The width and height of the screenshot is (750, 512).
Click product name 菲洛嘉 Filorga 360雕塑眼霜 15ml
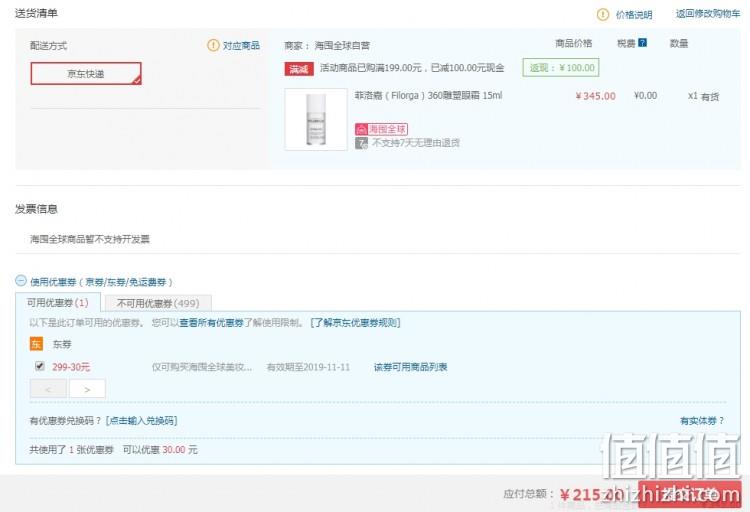[428, 96]
